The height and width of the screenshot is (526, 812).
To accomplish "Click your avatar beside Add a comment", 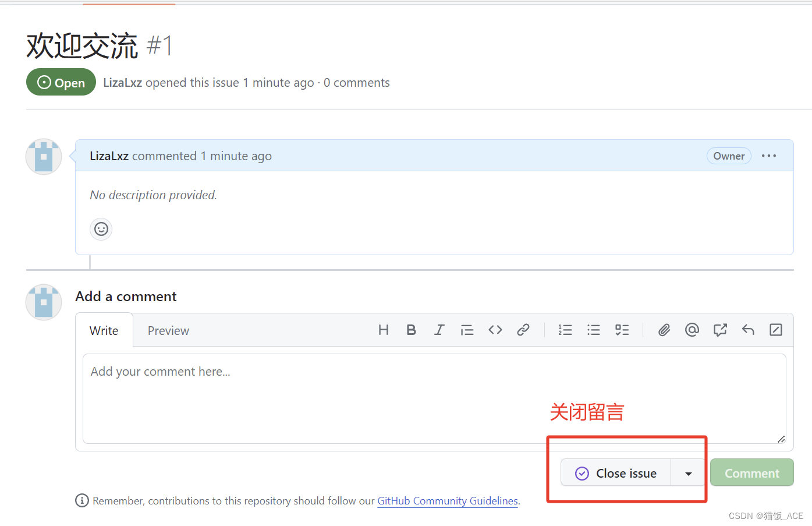I will [44, 302].
